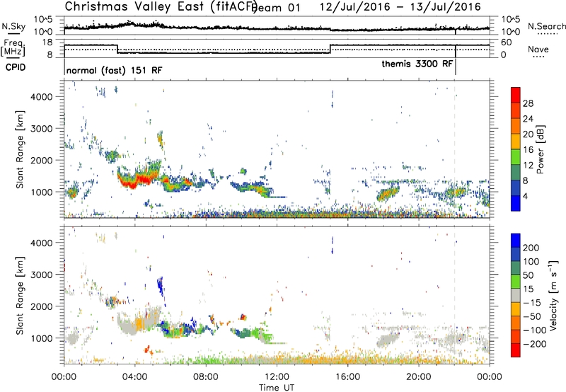Click the 'Christmas Valley East (fitACF)' title
Viewport: 566px width, 392px height.
click(x=161, y=6)
